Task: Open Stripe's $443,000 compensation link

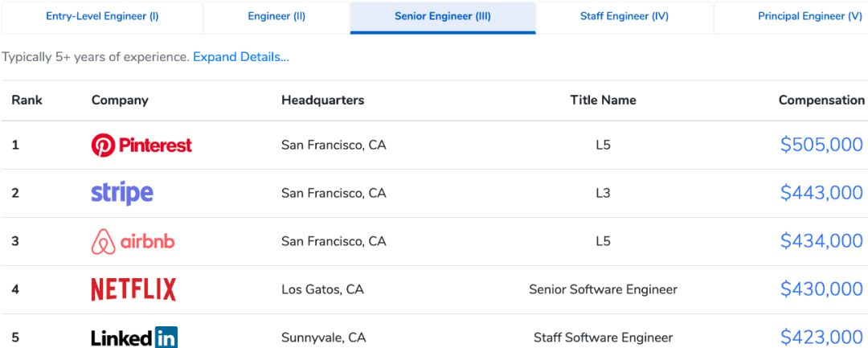Action: pos(821,193)
